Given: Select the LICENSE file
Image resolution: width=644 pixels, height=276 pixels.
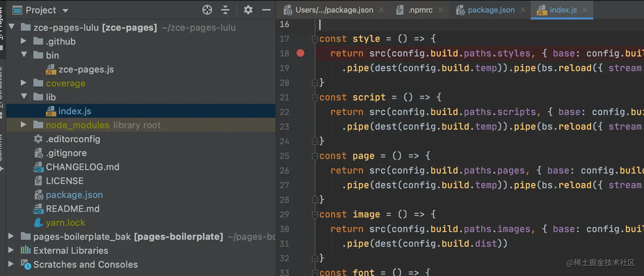Looking at the screenshot, I should coord(65,181).
